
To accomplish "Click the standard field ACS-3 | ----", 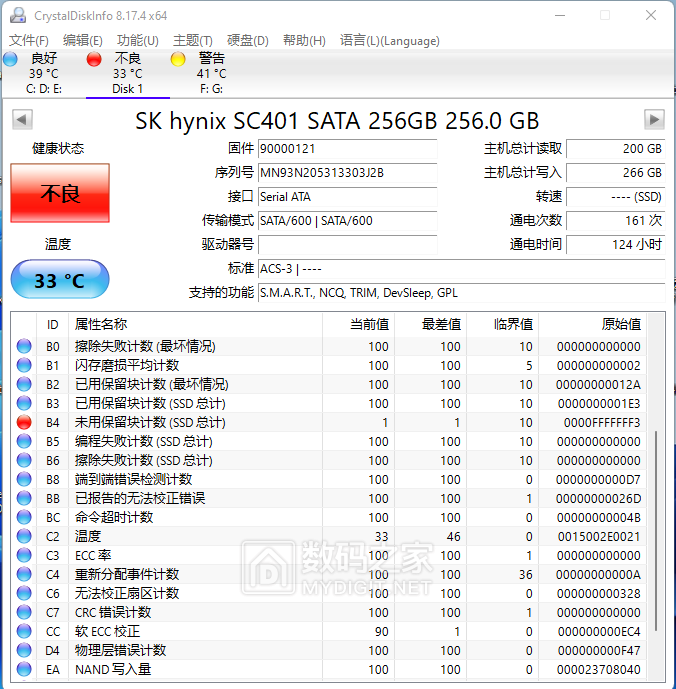I will pyautogui.click(x=462, y=268).
